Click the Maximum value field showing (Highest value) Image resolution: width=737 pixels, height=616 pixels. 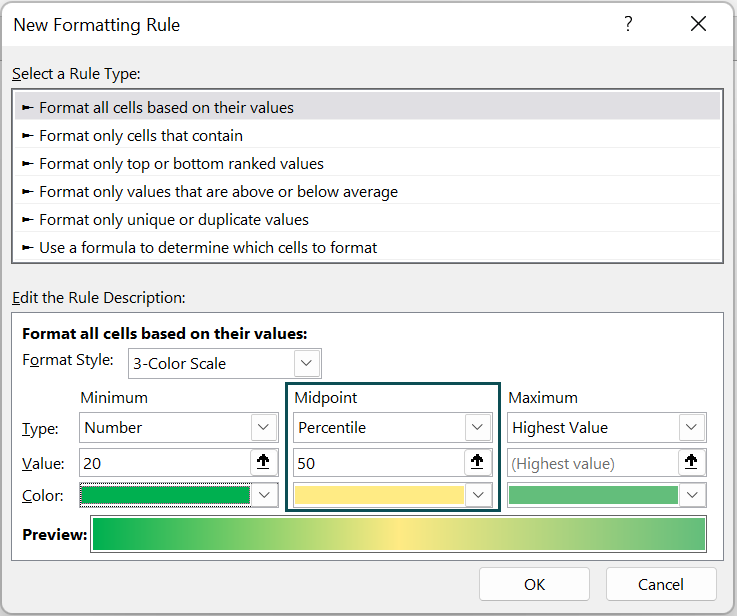(593, 463)
